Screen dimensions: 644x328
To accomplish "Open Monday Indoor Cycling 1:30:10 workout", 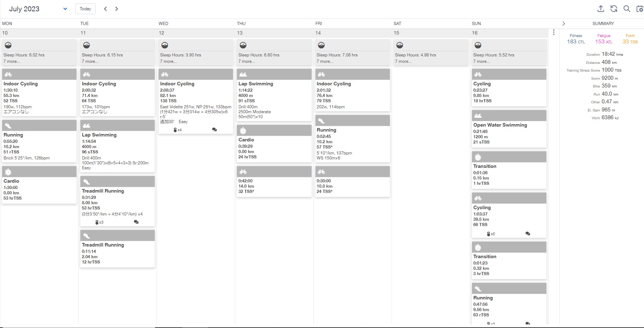I will [39, 92].
